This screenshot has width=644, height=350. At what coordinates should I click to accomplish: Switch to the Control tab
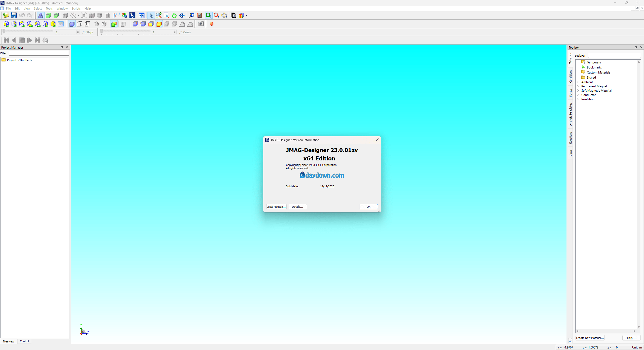pyautogui.click(x=24, y=341)
